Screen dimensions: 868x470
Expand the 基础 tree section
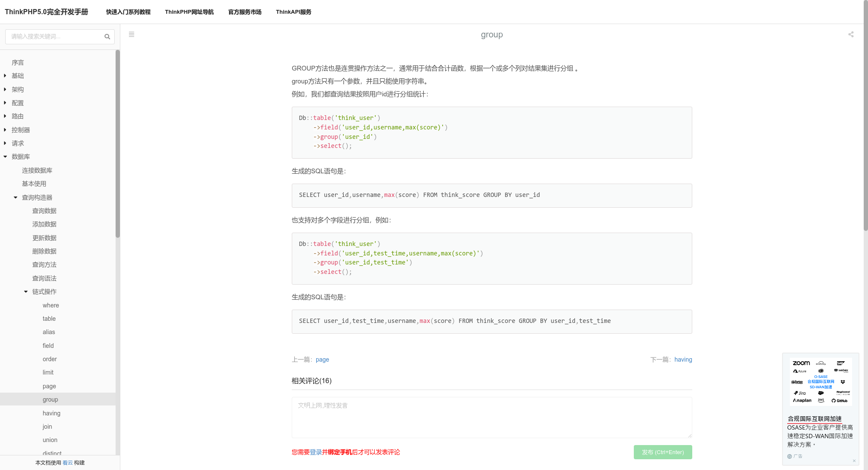[5, 76]
